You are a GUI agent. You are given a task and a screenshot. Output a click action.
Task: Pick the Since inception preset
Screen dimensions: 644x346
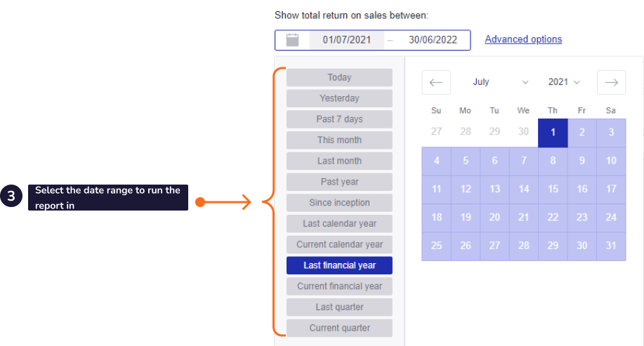pos(339,203)
